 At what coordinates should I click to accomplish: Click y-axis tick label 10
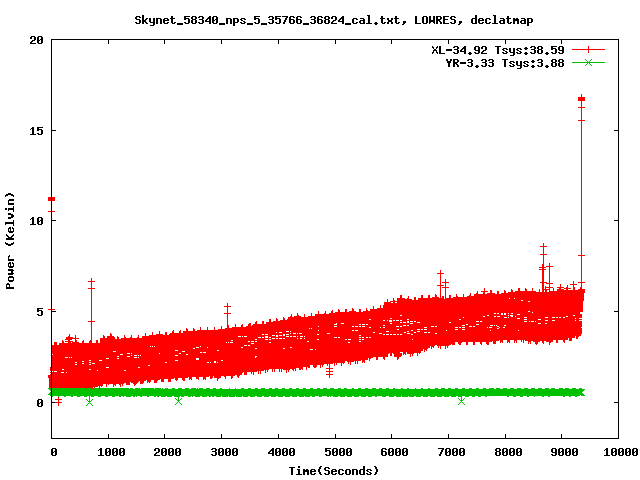36,221
